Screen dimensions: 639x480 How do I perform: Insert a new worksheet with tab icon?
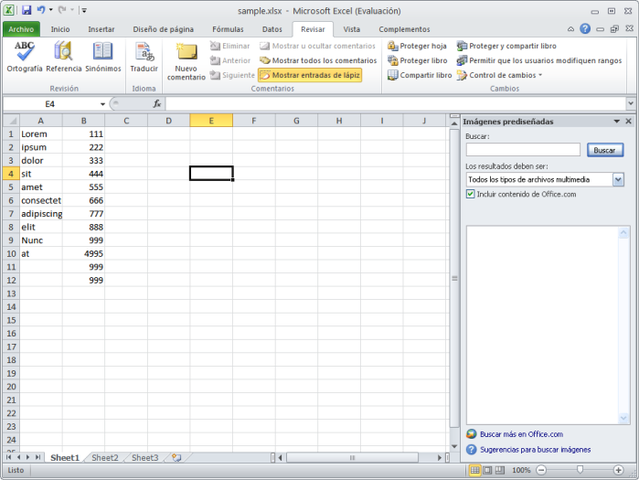tap(176, 458)
